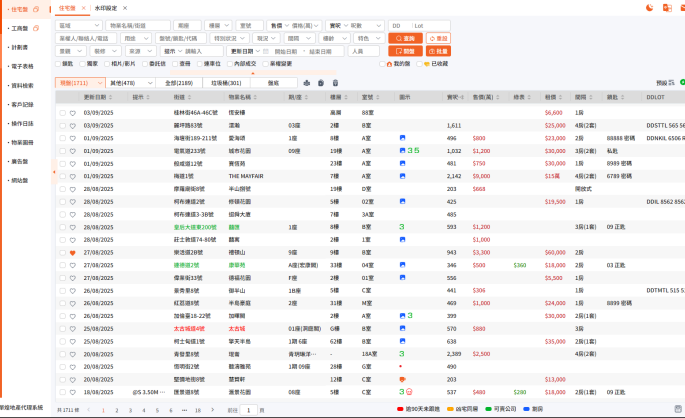Select the row checkbox for 麗坪路83號
685x418 pixels.
pos(62,126)
